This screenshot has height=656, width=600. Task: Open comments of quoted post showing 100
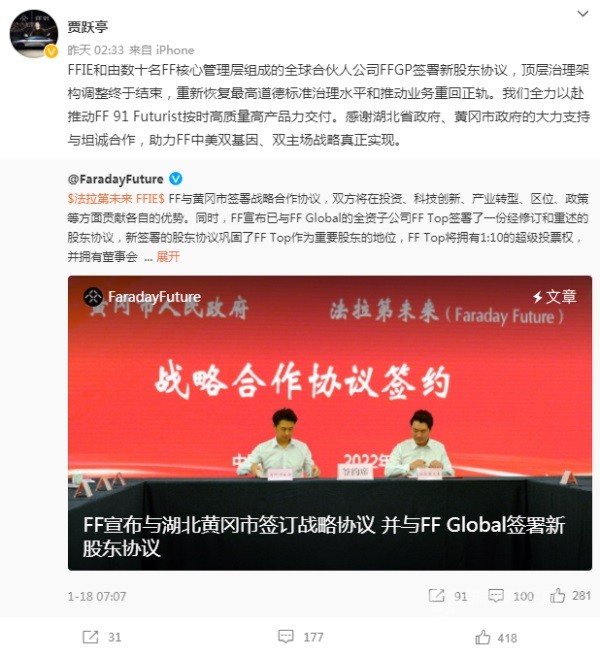[x=511, y=596]
